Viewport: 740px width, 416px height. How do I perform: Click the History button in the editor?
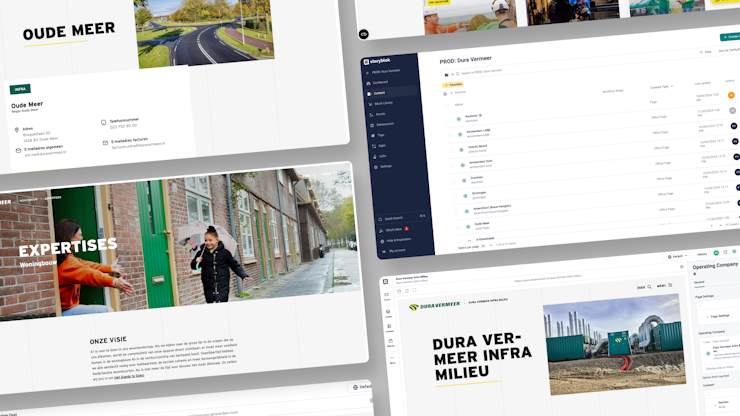tap(702, 255)
